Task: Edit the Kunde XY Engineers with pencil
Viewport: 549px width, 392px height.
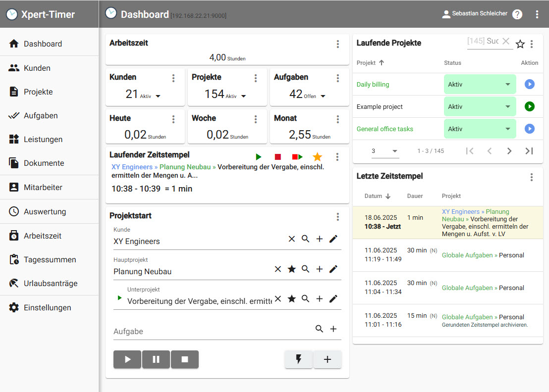Action: pyautogui.click(x=333, y=239)
